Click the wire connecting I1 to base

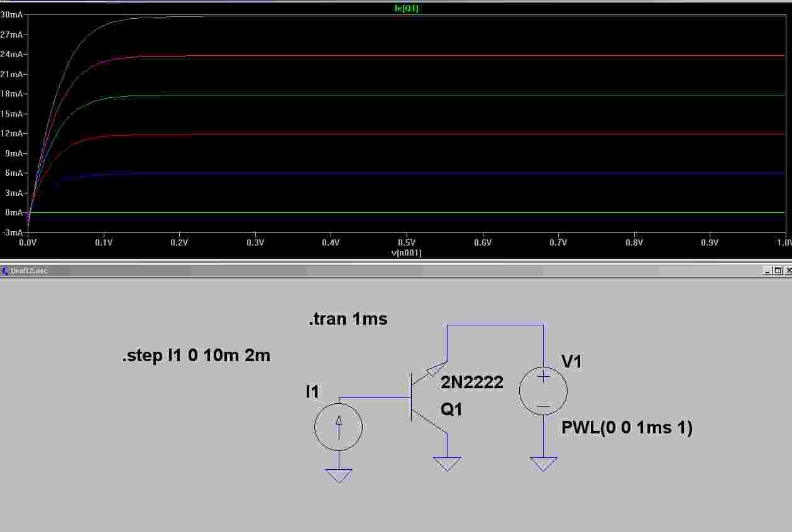pyautogui.click(x=374, y=397)
